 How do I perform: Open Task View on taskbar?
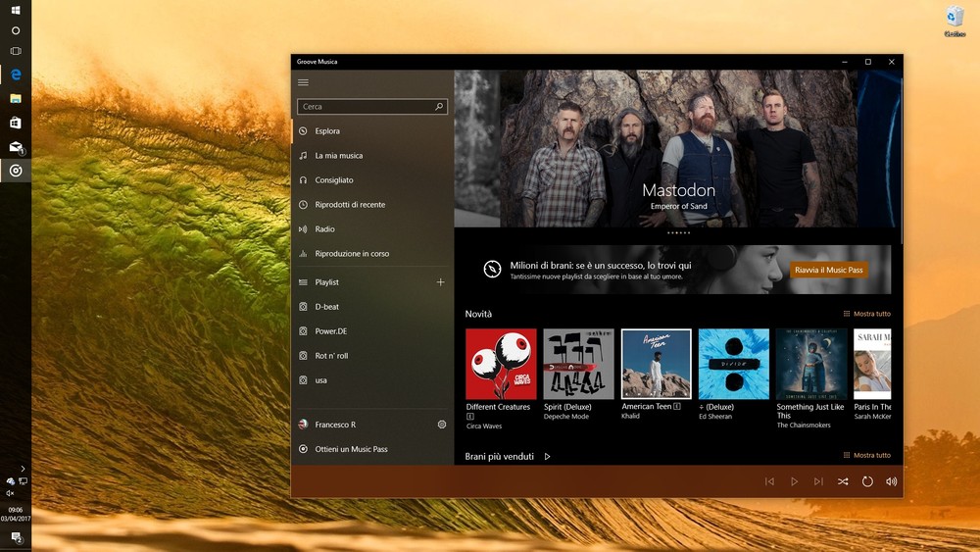click(16, 51)
